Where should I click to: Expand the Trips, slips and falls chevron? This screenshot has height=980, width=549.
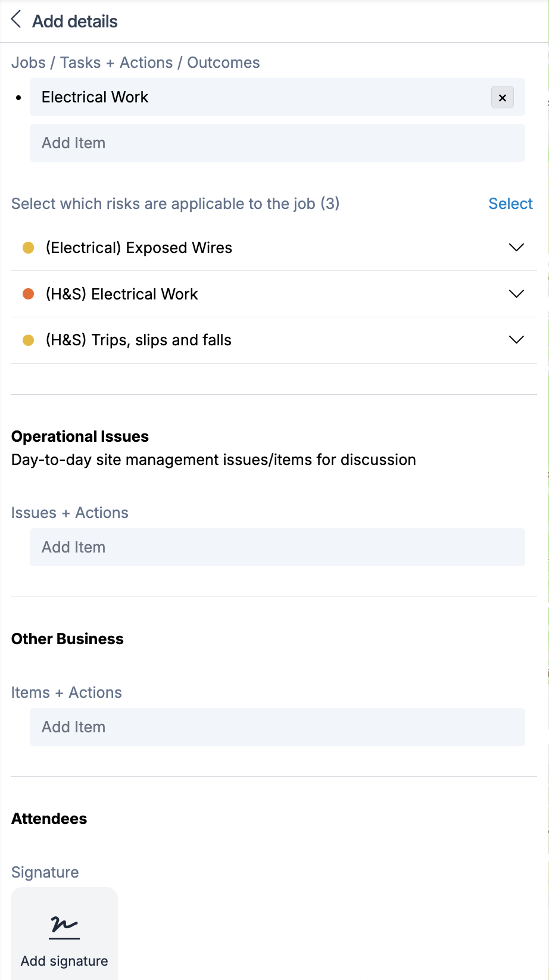coord(516,340)
